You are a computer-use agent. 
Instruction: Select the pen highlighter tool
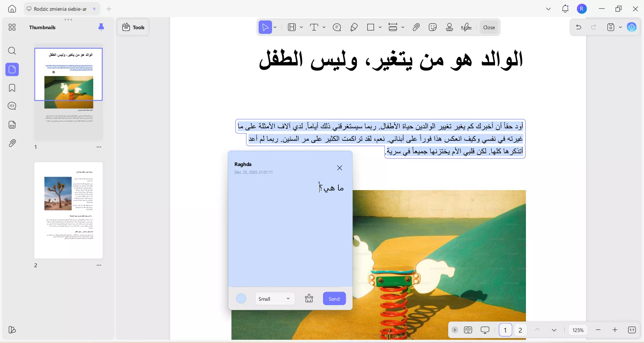pos(354,27)
